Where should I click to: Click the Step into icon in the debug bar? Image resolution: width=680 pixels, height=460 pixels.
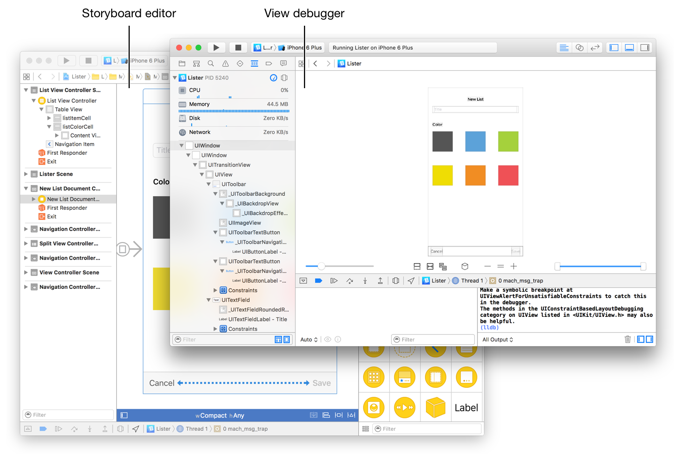point(365,281)
